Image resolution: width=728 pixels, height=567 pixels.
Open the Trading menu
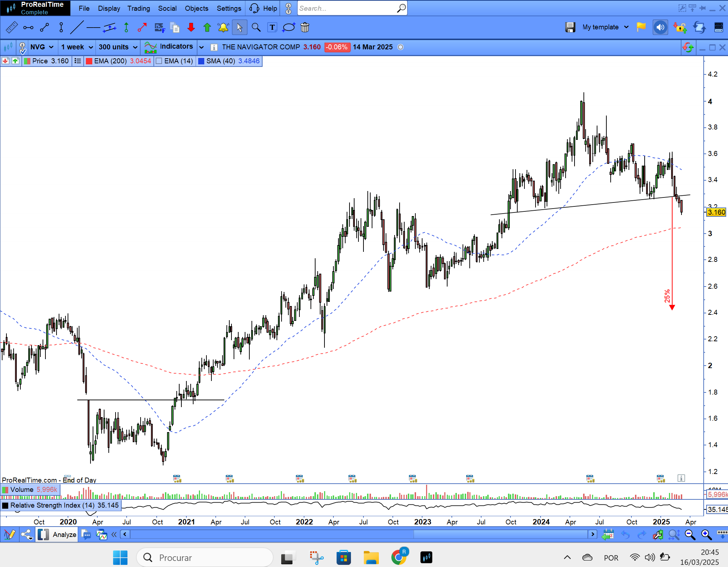(138, 8)
